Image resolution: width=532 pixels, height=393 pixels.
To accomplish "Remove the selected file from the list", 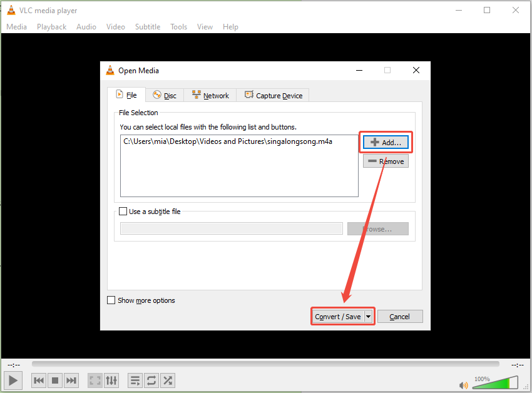I will coord(386,161).
